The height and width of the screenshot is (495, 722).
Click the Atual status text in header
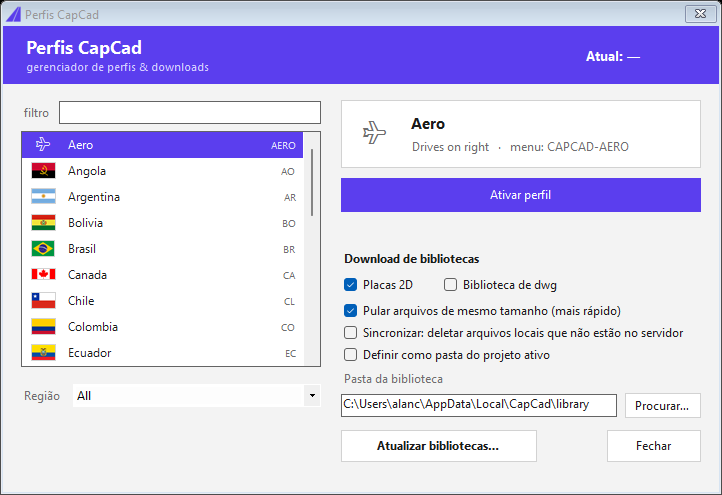point(613,57)
